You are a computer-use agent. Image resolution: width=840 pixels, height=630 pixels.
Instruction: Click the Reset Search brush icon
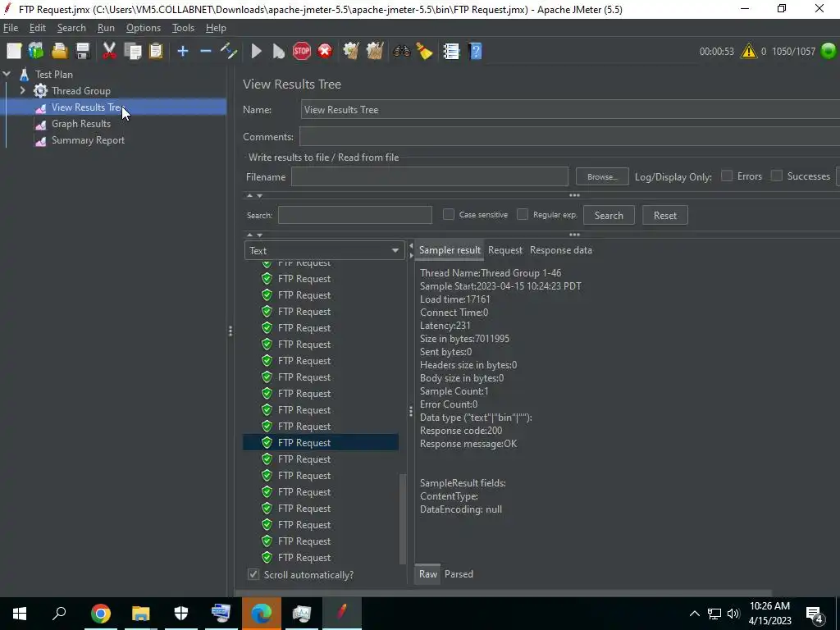pos(424,52)
